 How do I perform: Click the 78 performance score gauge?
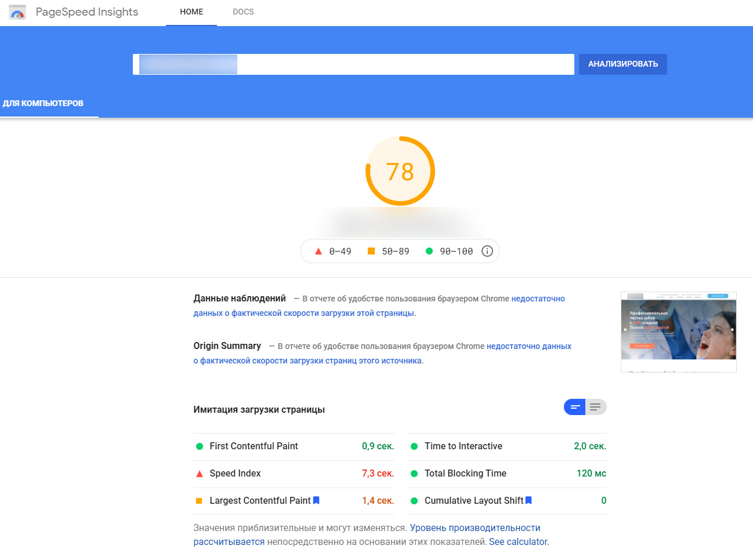click(400, 171)
